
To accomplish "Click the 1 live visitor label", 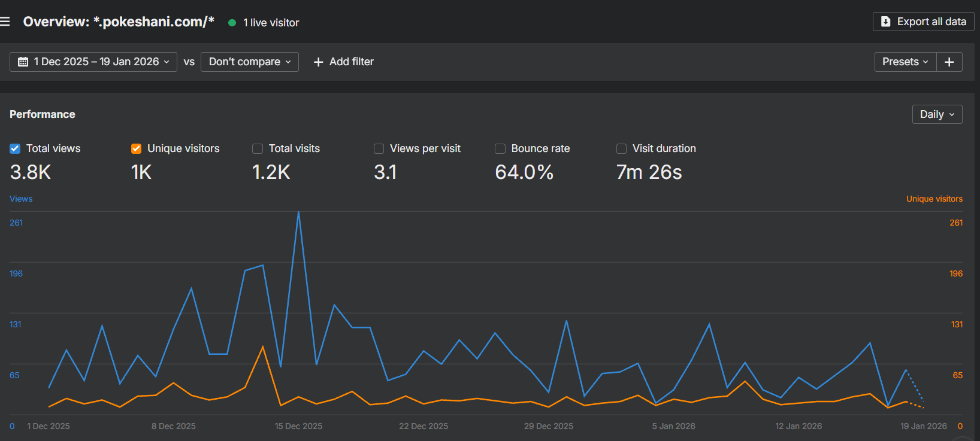I will click(x=271, y=23).
